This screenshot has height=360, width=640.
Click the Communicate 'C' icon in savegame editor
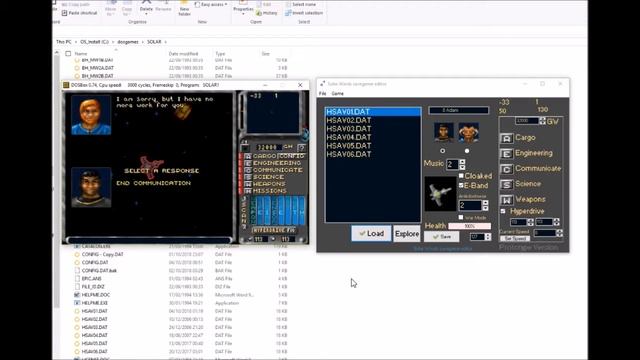[506, 169]
